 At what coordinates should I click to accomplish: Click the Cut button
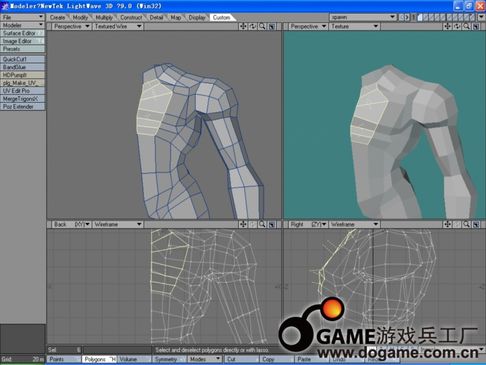coord(241,359)
